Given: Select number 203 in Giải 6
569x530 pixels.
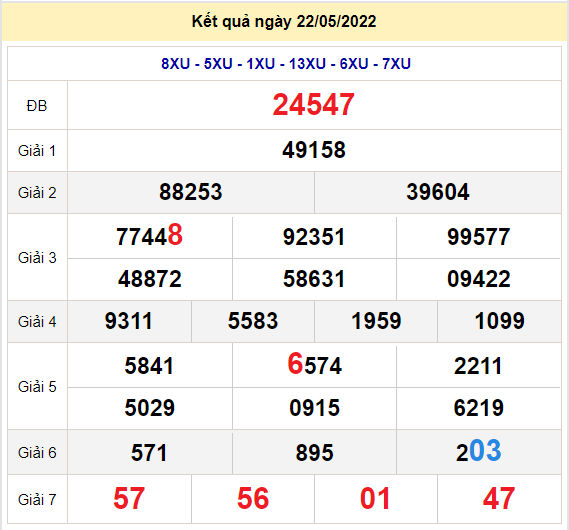Looking at the screenshot, I should 479,451.
